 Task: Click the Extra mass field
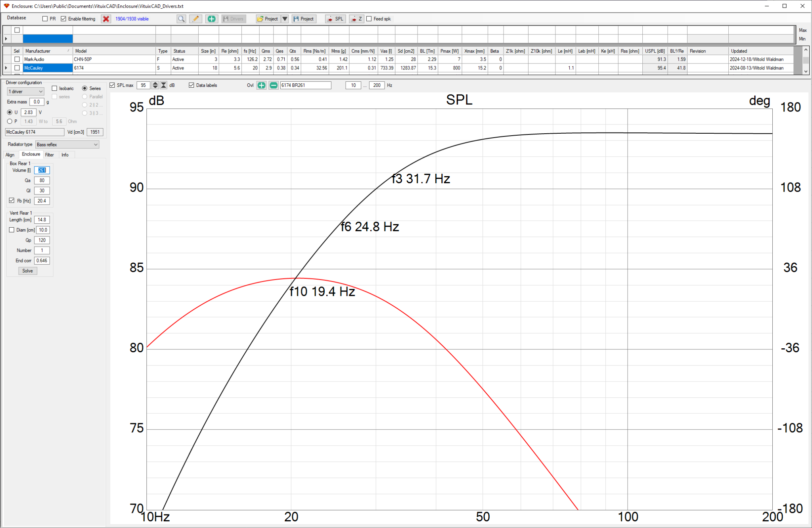pyautogui.click(x=37, y=102)
